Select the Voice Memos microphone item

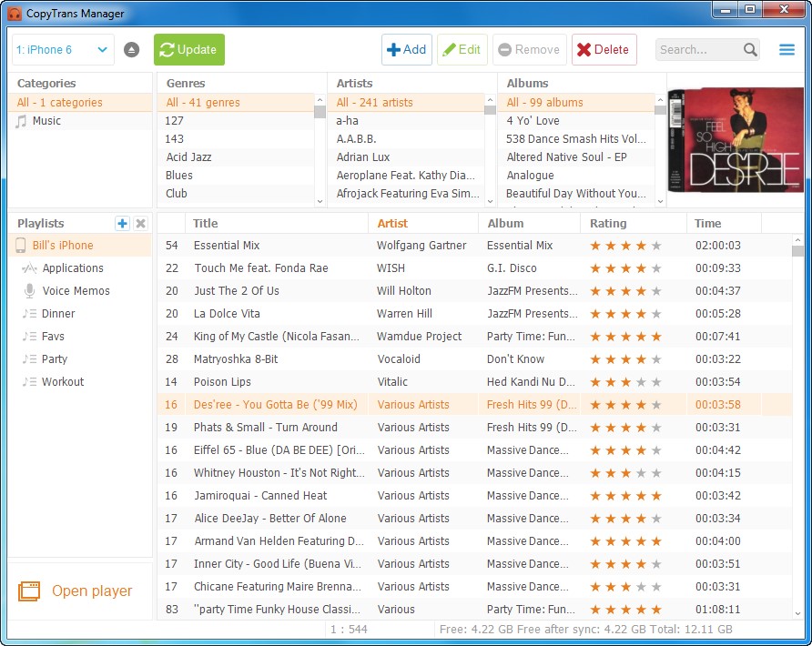pyautogui.click(x=75, y=291)
